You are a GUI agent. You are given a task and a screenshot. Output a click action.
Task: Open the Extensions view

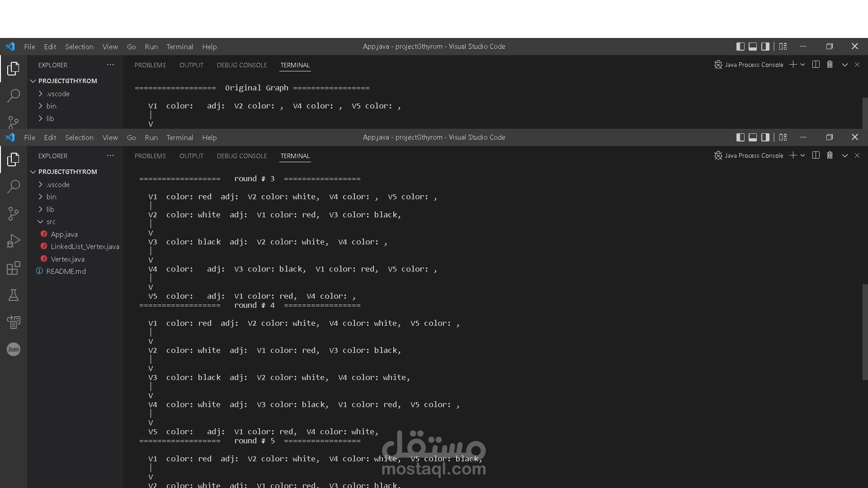pos(14,268)
